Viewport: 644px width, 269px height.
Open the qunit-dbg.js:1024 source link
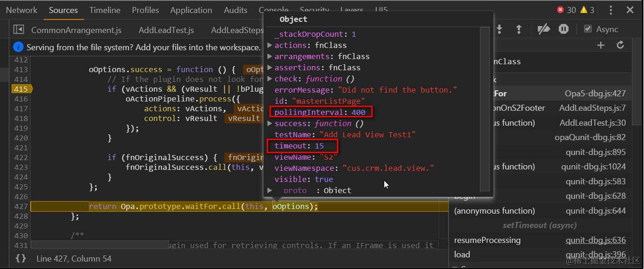(x=593, y=167)
